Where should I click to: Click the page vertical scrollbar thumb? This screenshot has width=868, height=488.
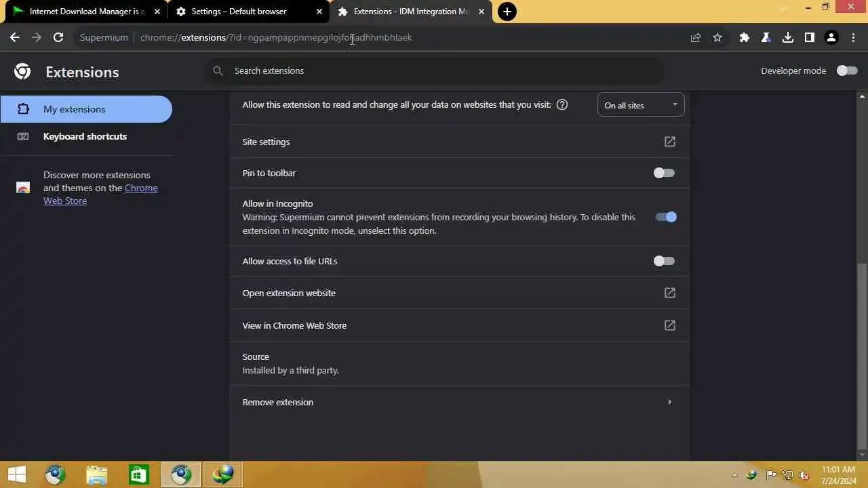pos(862,355)
